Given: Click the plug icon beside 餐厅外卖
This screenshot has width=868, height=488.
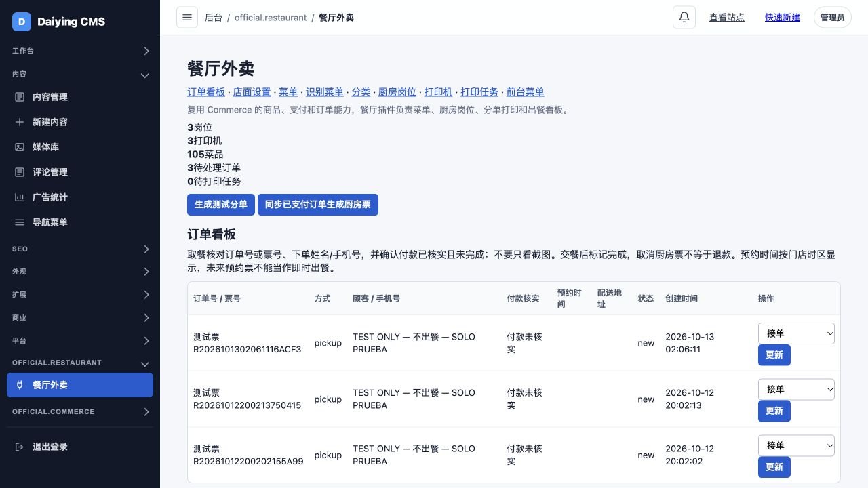Looking at the screenshot, I should (x=20, y=385).
